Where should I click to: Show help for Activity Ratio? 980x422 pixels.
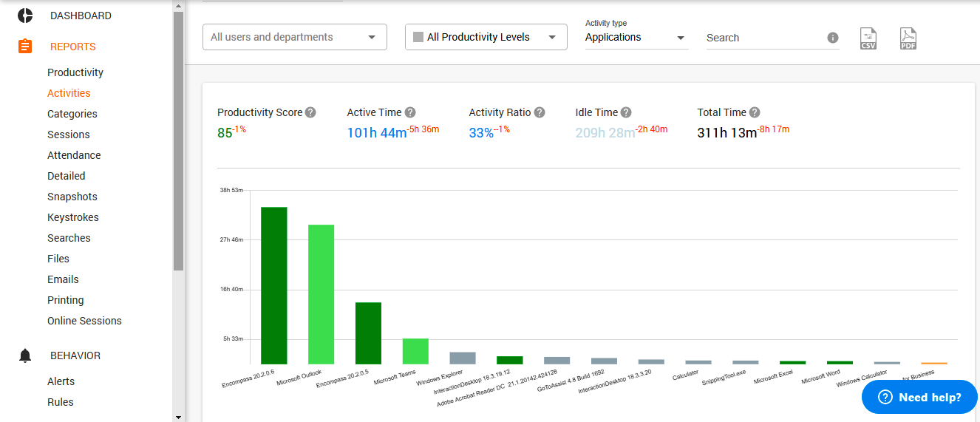540,112
